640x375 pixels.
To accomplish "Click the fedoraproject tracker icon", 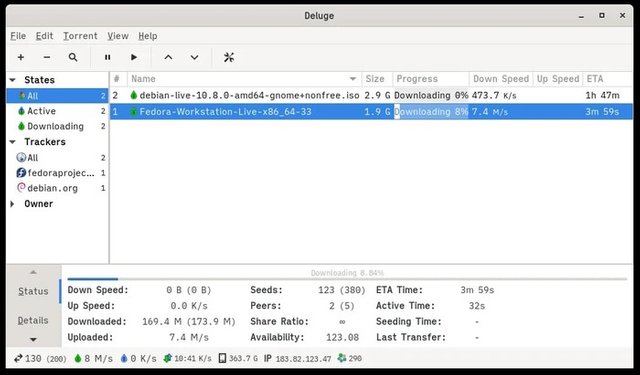I will point(21,173).
